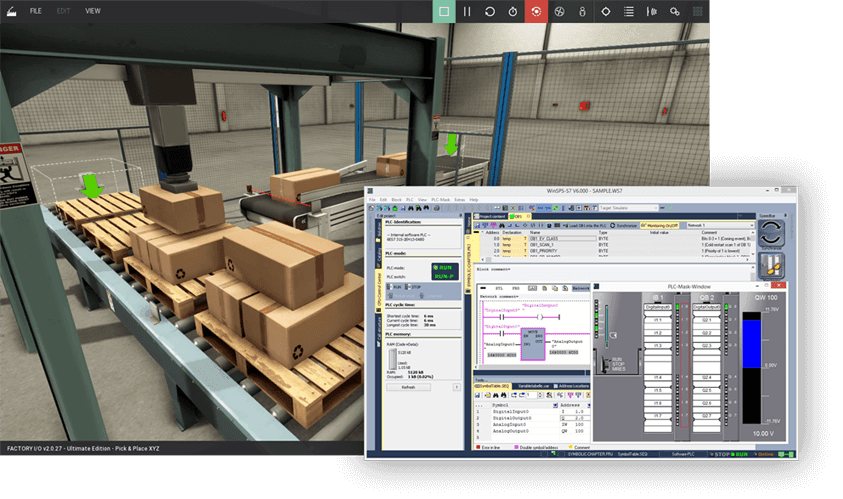
Task: Open the Symbol column filter dropdown
Action: click(555, 405)
